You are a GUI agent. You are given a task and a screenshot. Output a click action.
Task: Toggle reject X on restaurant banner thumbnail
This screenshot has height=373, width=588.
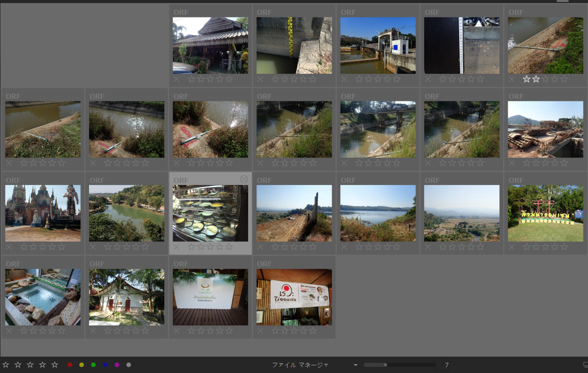tap(260, 331)
